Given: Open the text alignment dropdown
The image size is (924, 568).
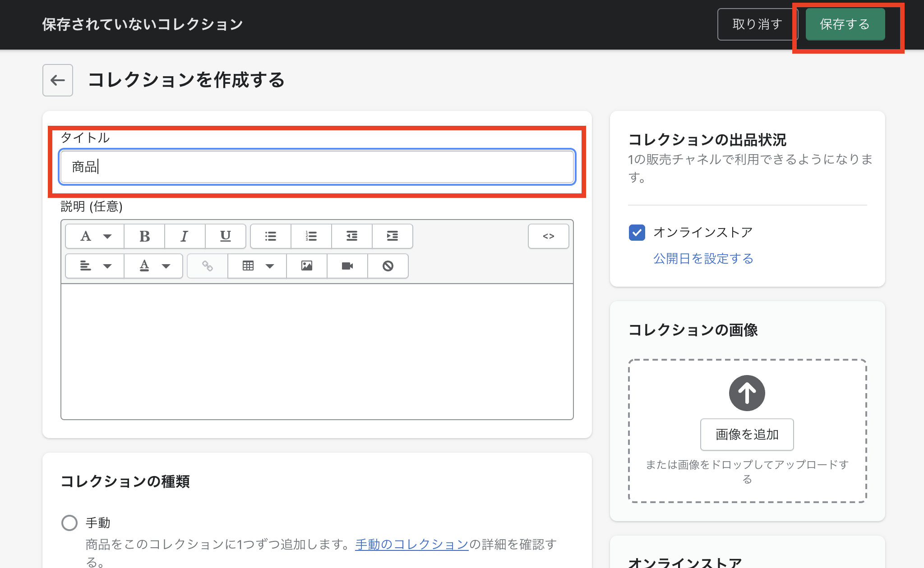Looking at the screenshot, I should point(95,266).
